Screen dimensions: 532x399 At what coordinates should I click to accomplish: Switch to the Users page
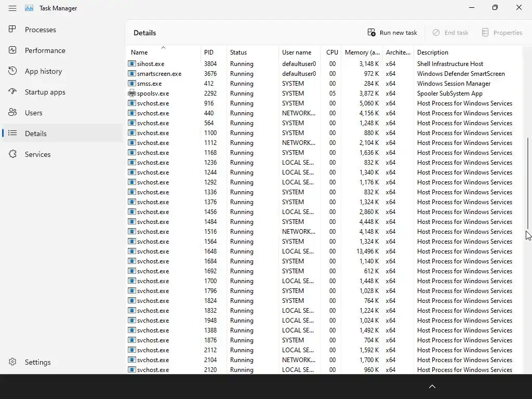(x=34, y=113)
